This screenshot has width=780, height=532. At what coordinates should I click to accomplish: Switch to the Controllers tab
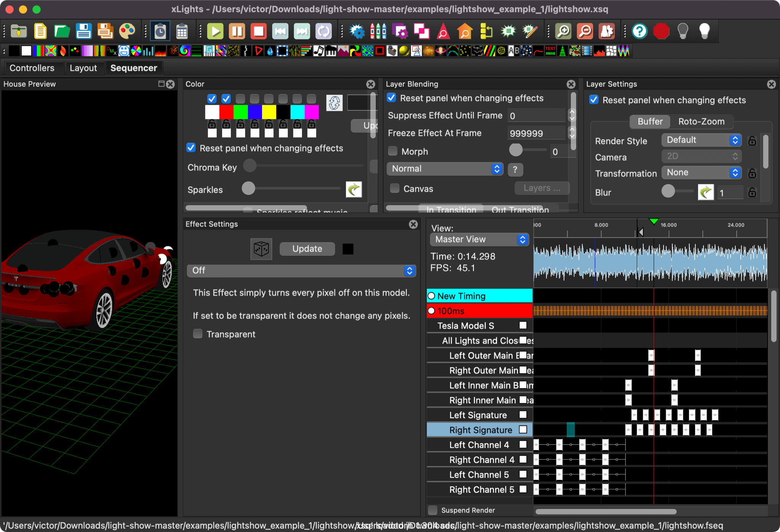click(x=32, y=68)
